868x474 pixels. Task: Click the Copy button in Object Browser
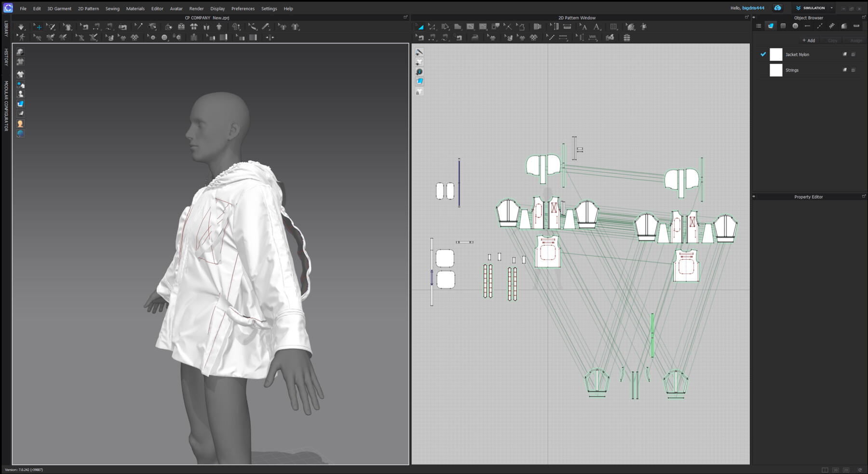[832, 41]
